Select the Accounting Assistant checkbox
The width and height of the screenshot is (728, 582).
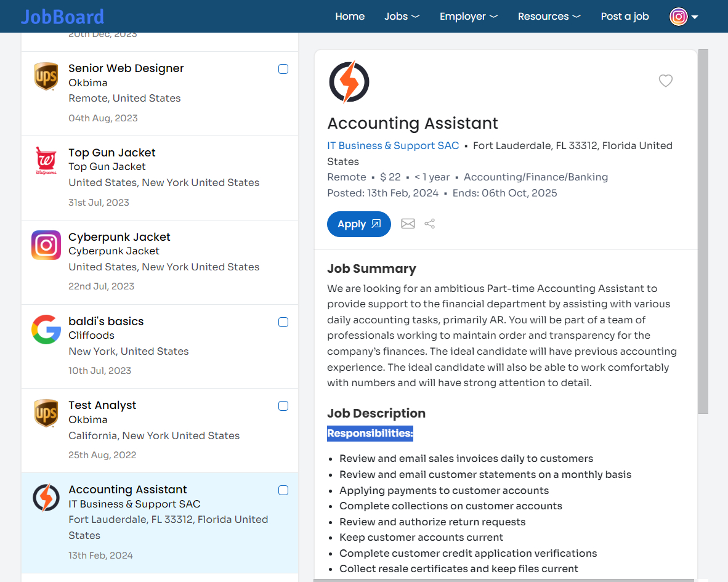tap(283, 490)
